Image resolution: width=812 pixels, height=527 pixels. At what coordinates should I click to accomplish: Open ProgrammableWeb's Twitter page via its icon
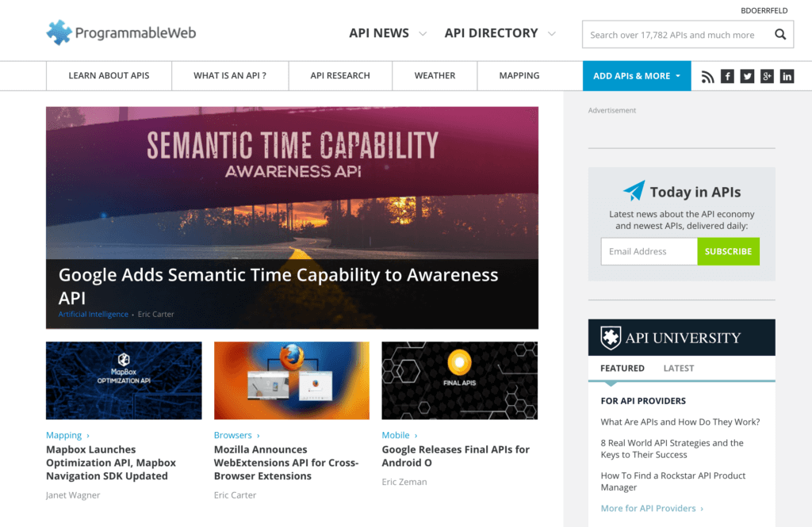tap(747, 75)
